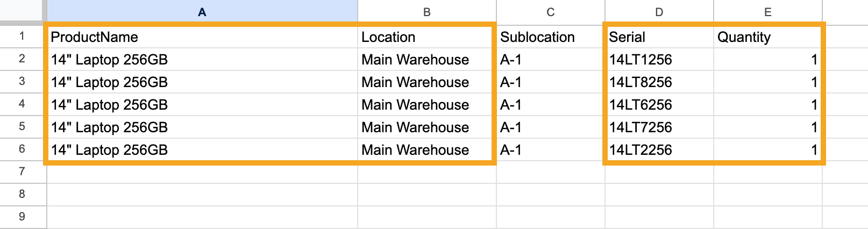
Task: Select column B header
Action: point(427,12)
